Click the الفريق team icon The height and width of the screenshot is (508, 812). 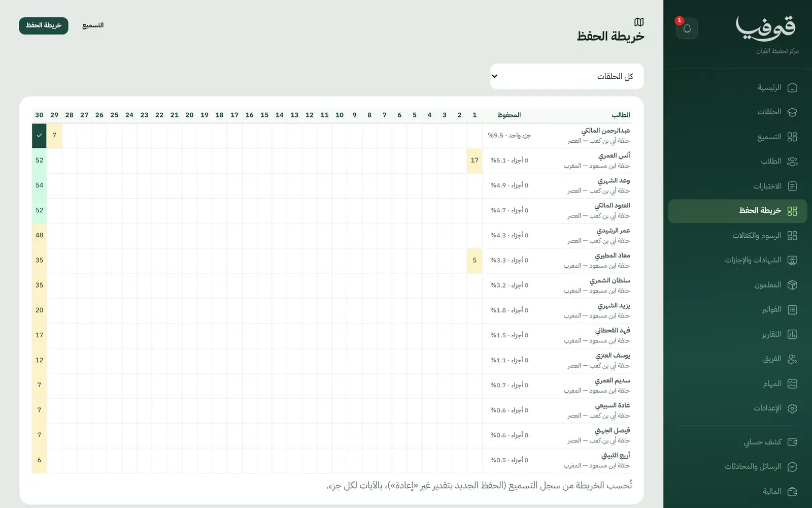coord(792,359)
